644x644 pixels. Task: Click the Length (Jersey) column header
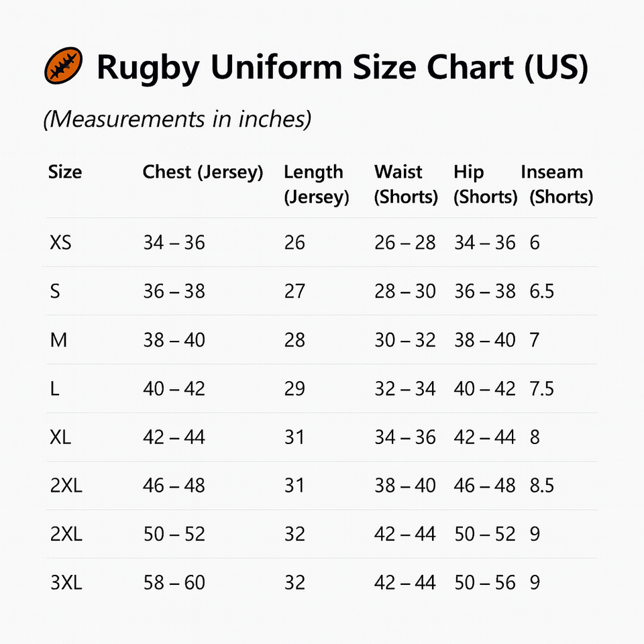coord(316,184)
